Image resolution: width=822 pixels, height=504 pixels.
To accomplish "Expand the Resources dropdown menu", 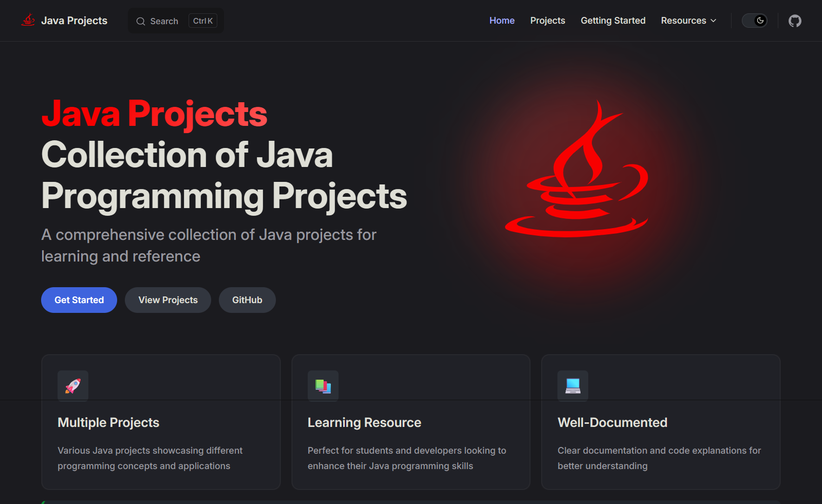I will click(x=688, y=21).
